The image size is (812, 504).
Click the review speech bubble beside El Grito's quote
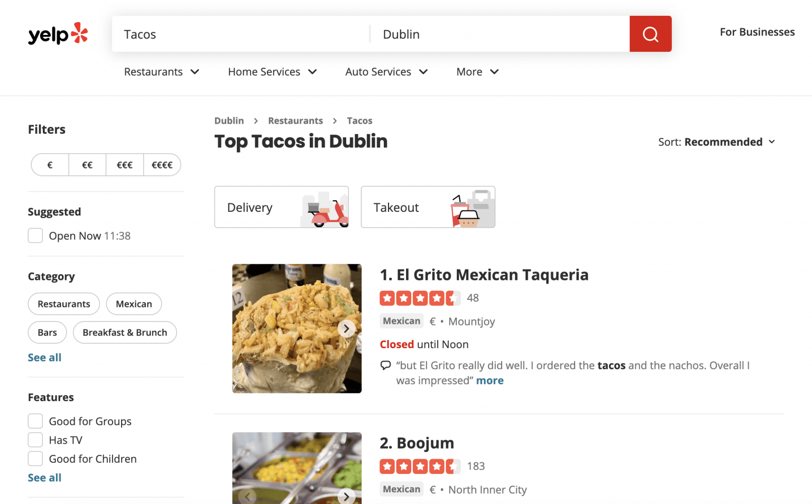point(386,365)
